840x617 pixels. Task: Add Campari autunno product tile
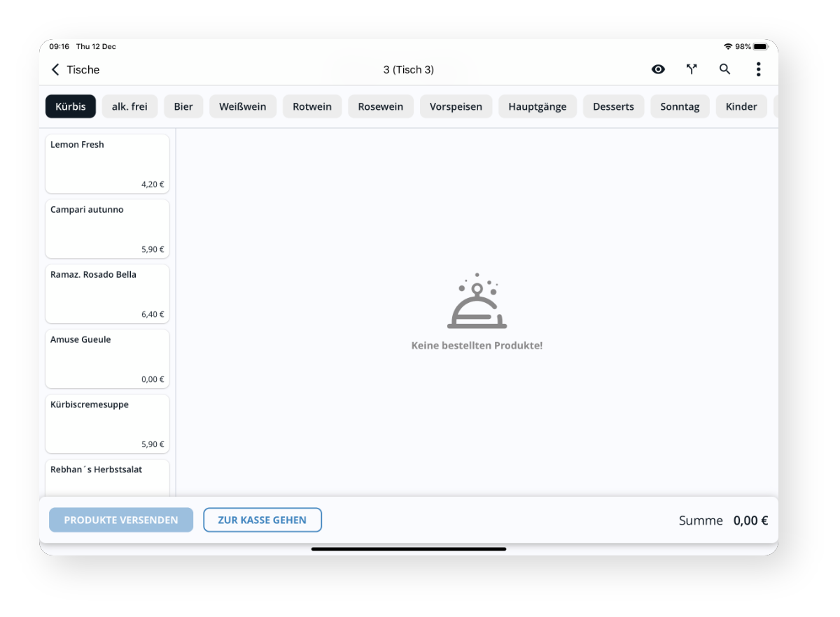point(107,229)
